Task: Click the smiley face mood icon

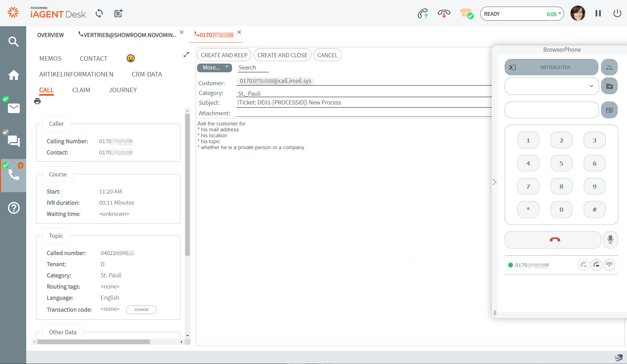Action: click(x=131, y=58)
